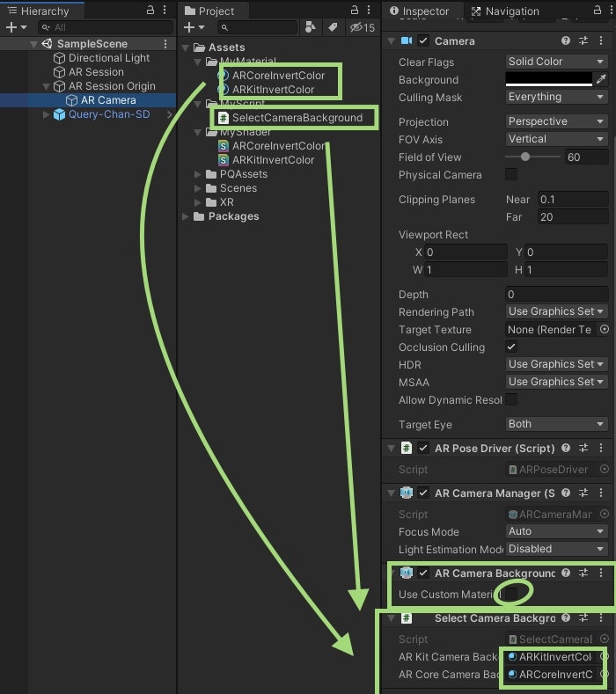Screen dimensions: 616x694
Task: Lock the Hierarchy panel
Action: (150, 11)
